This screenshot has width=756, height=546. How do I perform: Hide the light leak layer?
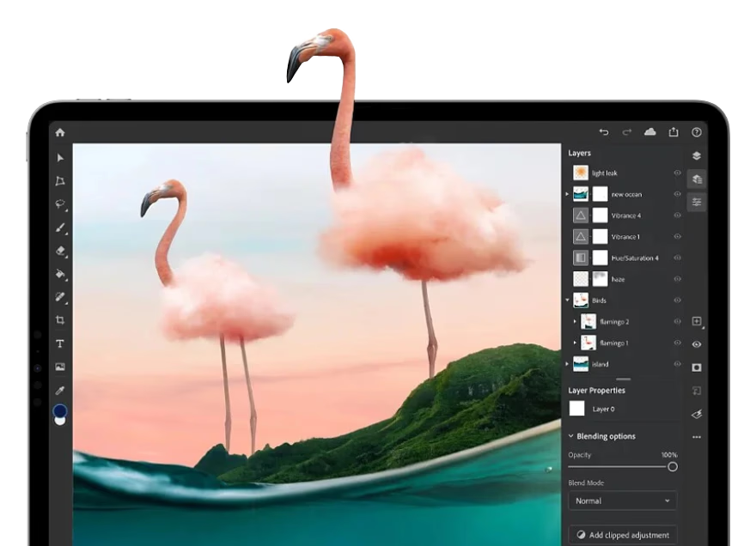coord(677,173)
